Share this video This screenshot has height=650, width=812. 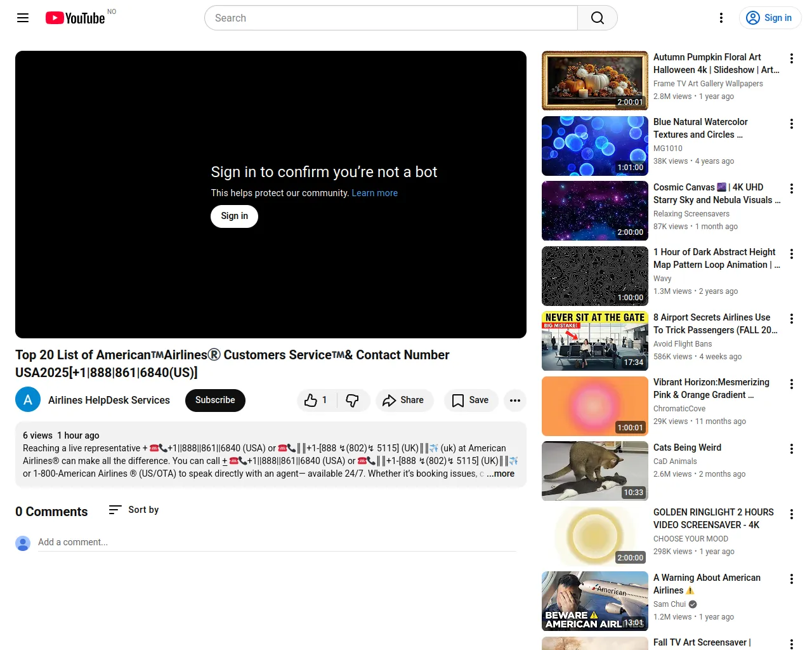coord(403,401)
